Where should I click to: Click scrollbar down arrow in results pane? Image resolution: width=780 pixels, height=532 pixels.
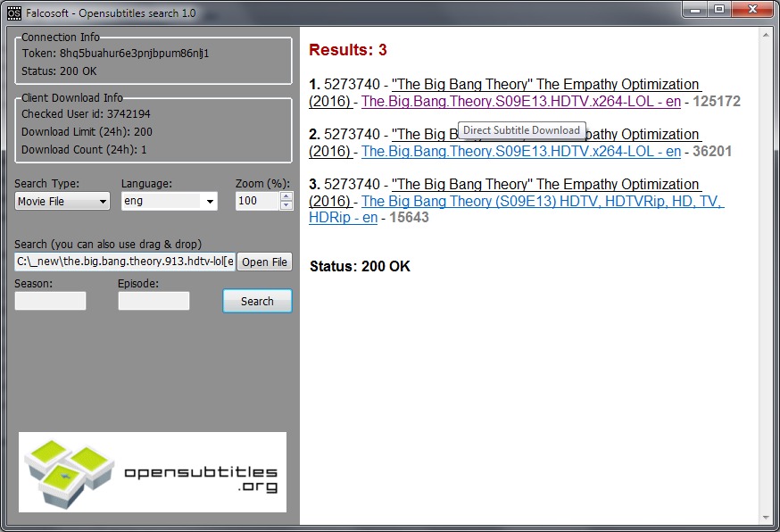pyautogui.click(x=766, y=518)
